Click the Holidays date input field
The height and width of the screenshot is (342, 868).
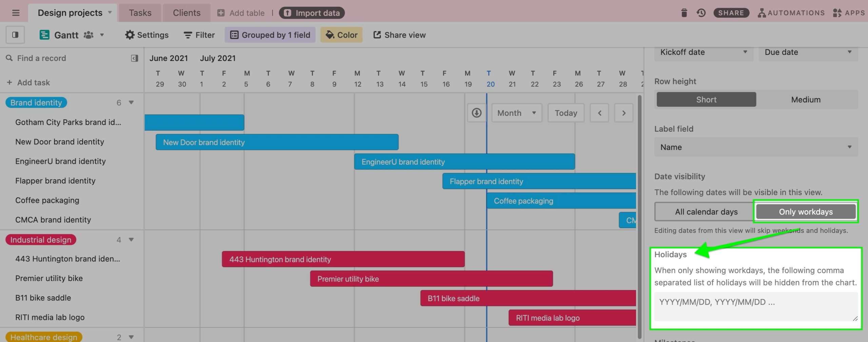pos(755,306)
